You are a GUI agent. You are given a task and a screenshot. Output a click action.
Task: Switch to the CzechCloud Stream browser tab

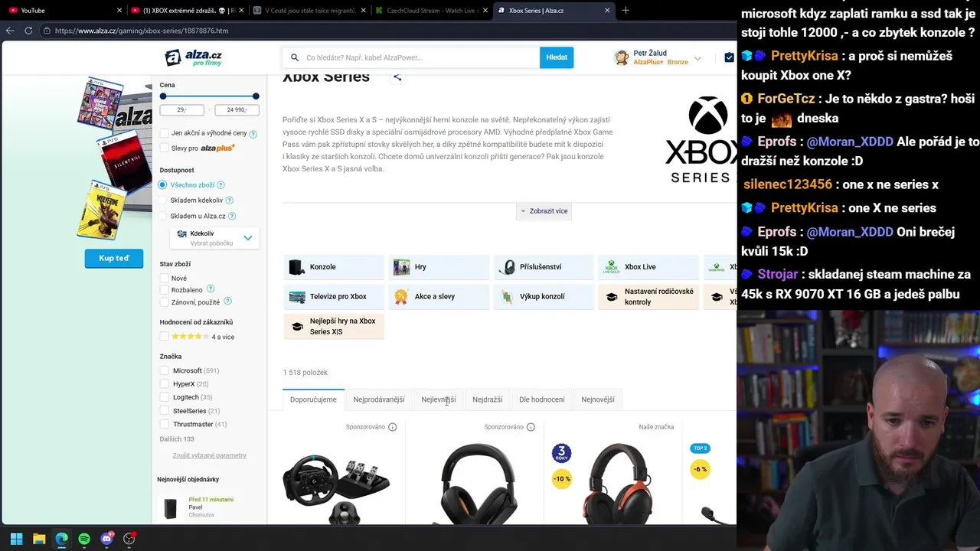431,11
